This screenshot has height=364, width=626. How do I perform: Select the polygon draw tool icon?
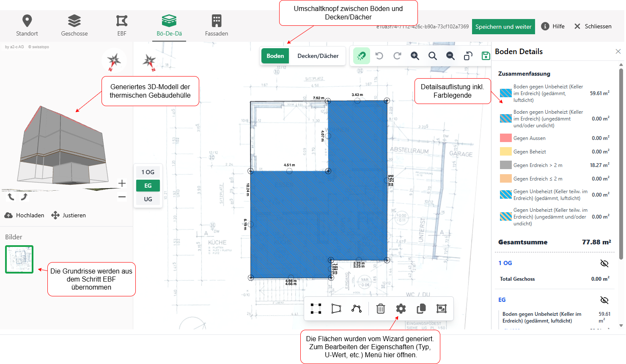click(x=336, y=309)
